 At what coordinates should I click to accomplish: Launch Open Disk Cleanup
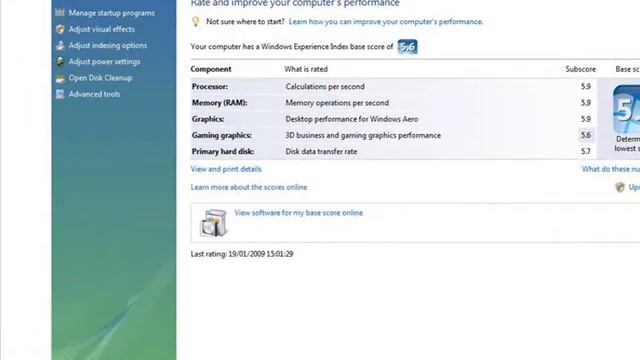point(100,78)
